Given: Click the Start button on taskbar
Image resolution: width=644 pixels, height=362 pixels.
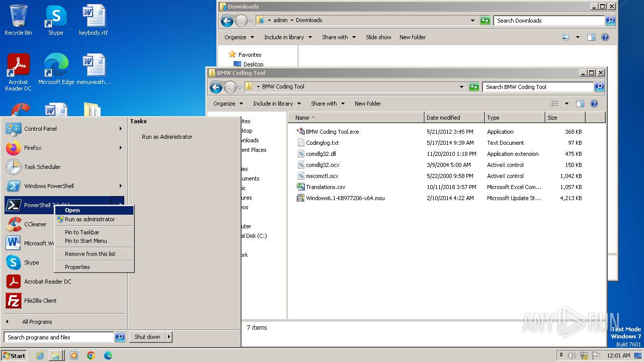Looking at the screenshot, I should pos(14,355).
